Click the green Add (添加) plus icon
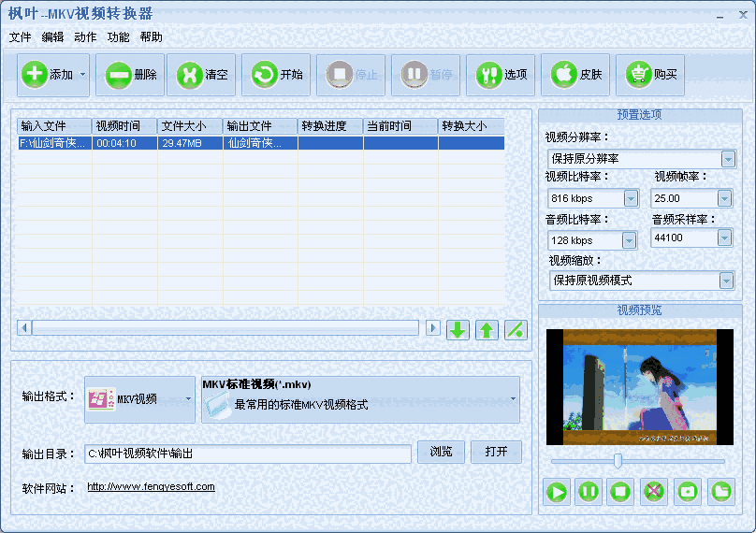 (x=34, y=75)
